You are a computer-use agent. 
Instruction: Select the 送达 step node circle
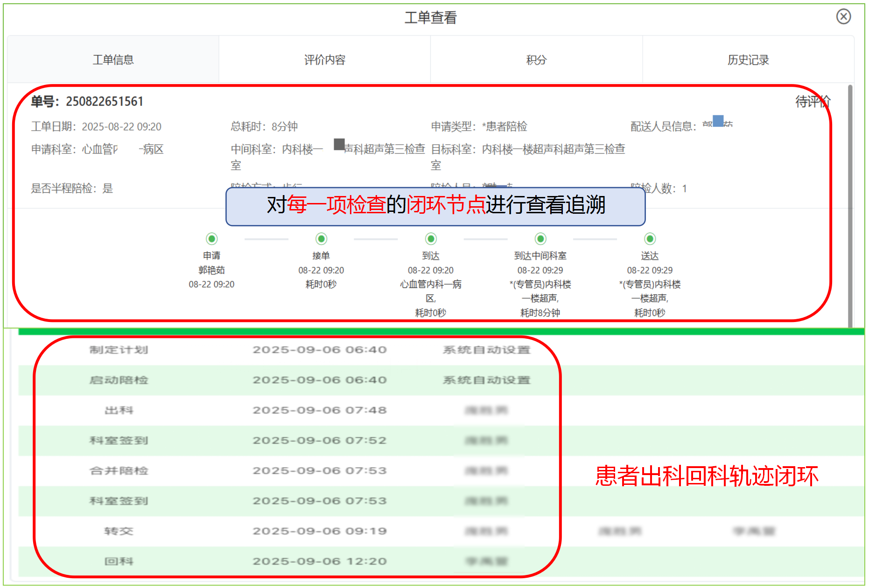coord(650,239)
